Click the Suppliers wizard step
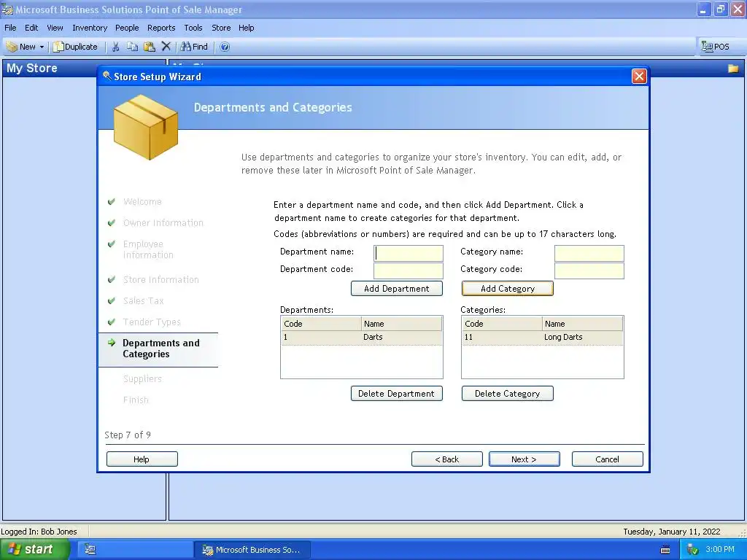Image resolution: width=747 pixels, height=560 pixels. coord(142,379)
